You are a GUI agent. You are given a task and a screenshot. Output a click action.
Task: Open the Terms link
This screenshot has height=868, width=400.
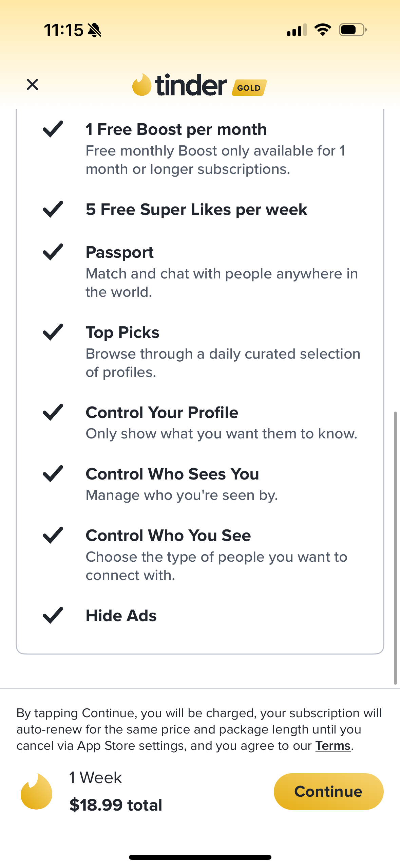pyautogui.click(x=332, y=746)
